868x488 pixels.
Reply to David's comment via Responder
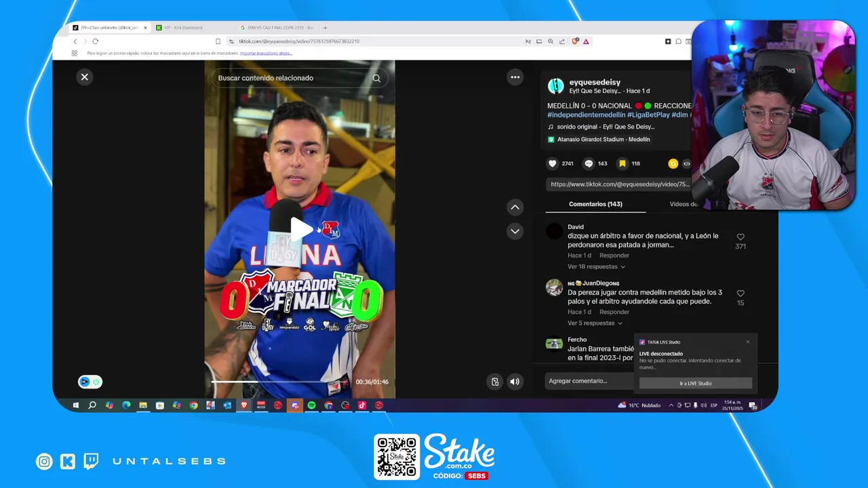point(614,256)
